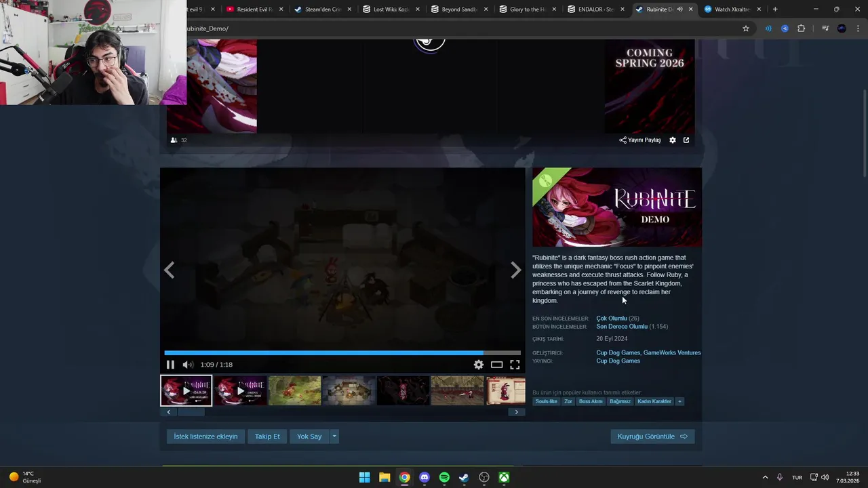Enter fullscreen for the trailer
This screenshot has width=868, height=488.
515,365
